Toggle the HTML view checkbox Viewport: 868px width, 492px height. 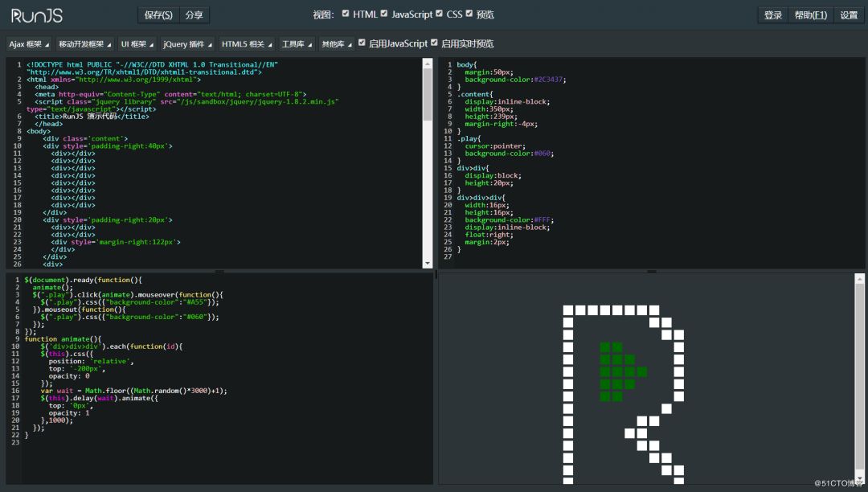coord(346,14)
